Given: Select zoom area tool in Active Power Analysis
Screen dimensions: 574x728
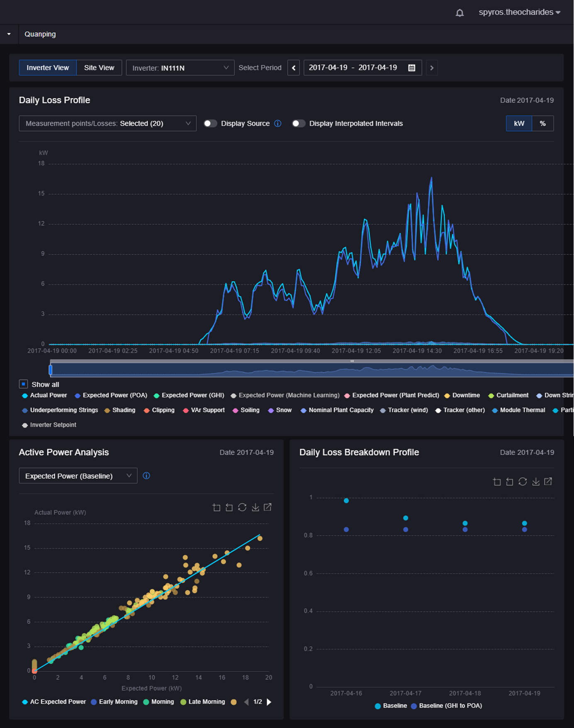Looking at the screenshot, I should click(216, 507).
